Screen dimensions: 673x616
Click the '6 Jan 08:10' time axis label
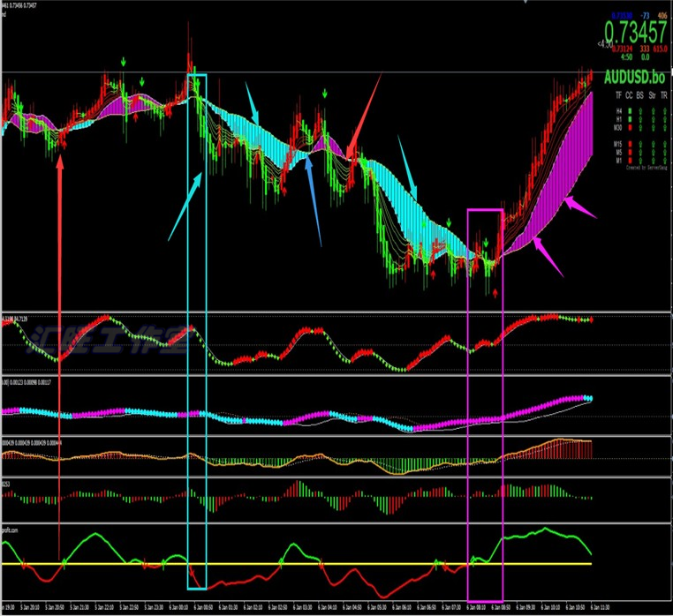[x=474, y=607]
